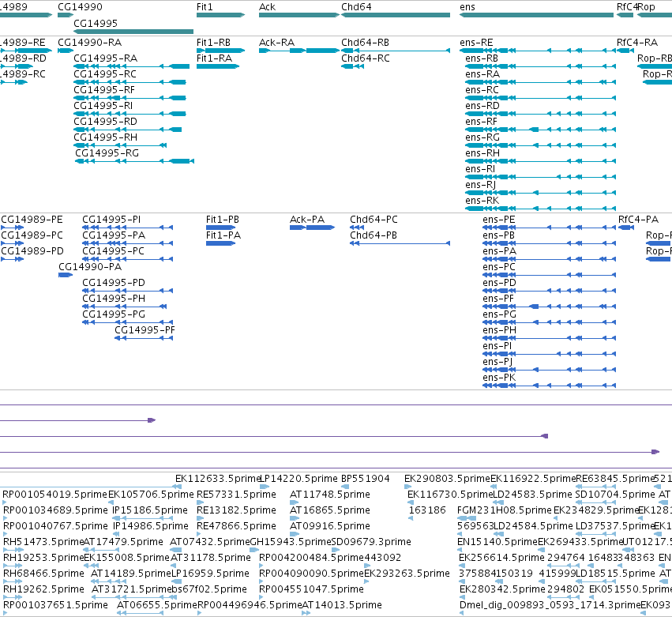The width and height of the screenshot is (672, 617).
Task: Click EST label 'AT09916.5prime'
Action: point(330,526)
